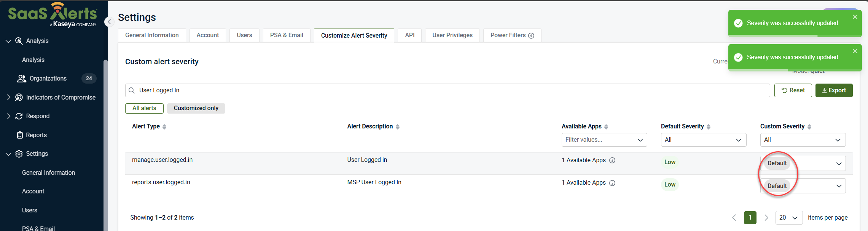Image resolution: width=868 pixels, height=231 pixels.
Task: Change items per page dropdown
Action: click(x=788, y=218)
